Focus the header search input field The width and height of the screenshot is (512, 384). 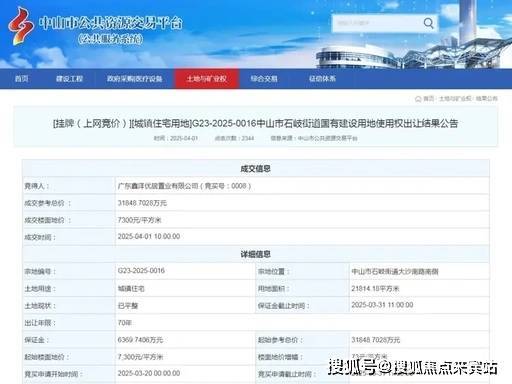[377, 23]
